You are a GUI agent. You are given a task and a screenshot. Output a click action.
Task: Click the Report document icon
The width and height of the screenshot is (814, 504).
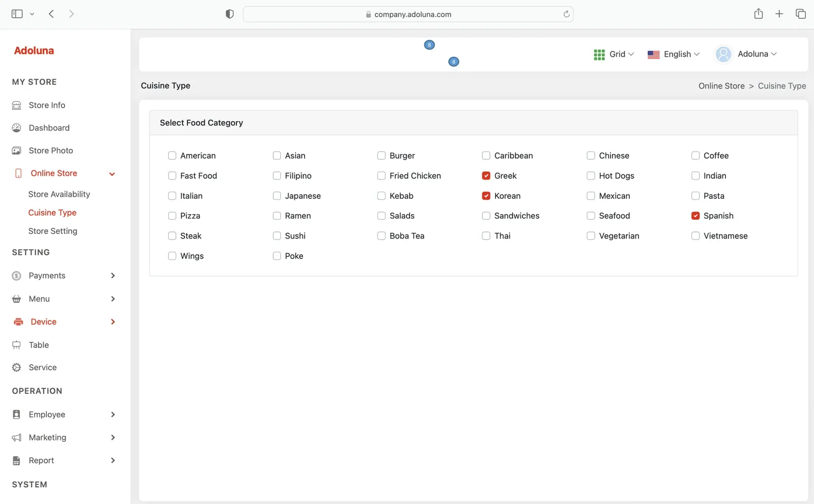tap(17, 461)
